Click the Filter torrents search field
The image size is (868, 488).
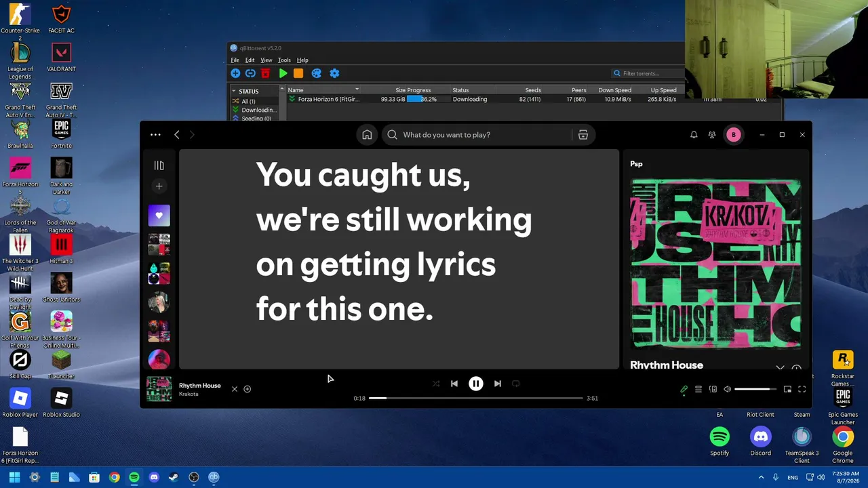pos(648,73)
